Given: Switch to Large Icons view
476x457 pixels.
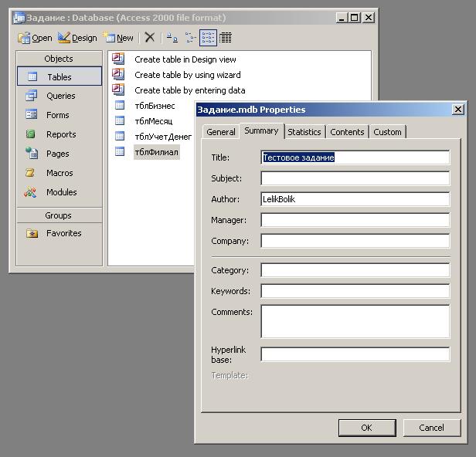Looking at the screenshot, I should [x=172, y=38].
